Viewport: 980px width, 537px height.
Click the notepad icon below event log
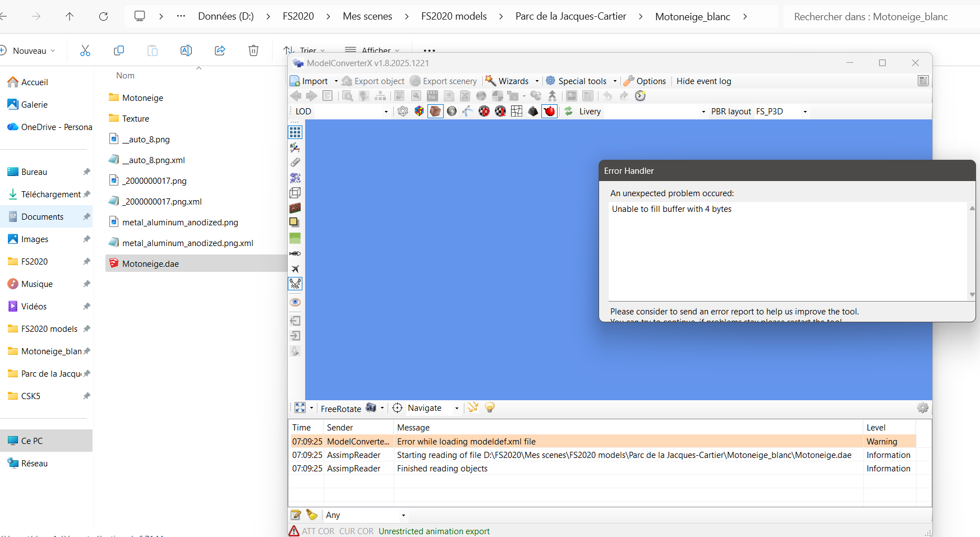point(296,515)
